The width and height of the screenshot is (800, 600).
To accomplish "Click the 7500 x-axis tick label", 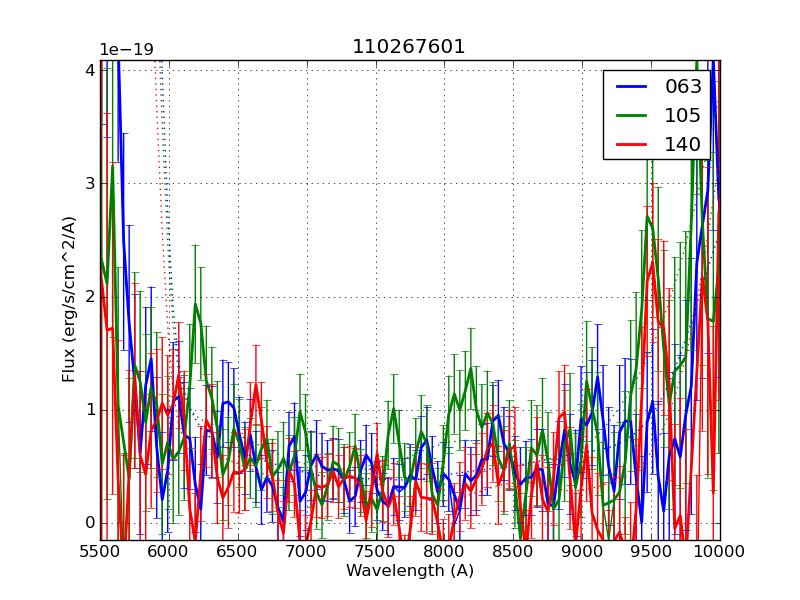I will [x=376, y=551].
